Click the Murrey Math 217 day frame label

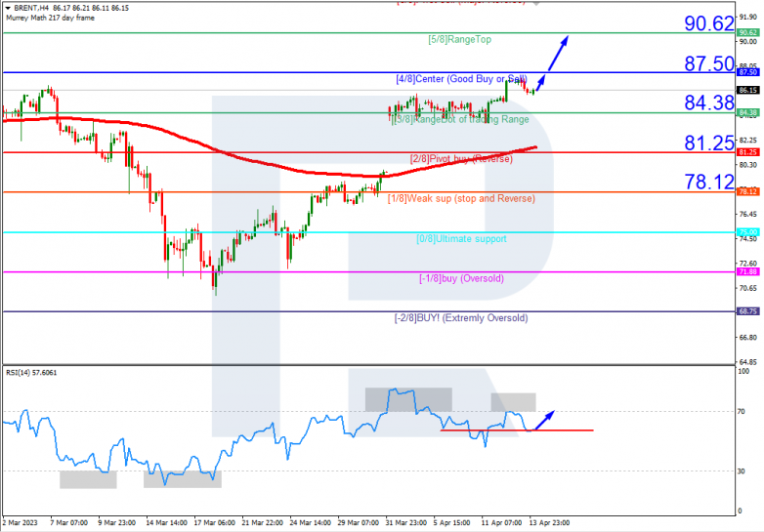pyautogui.click(x=50, y=18)
